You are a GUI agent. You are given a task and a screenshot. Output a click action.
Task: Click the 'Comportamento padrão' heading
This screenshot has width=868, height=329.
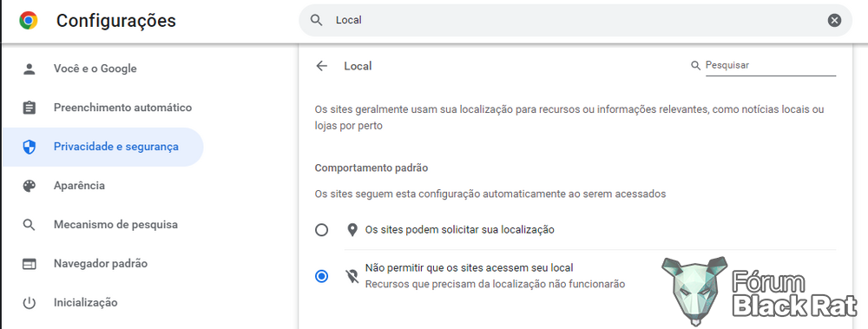click(x=372, y=168)
